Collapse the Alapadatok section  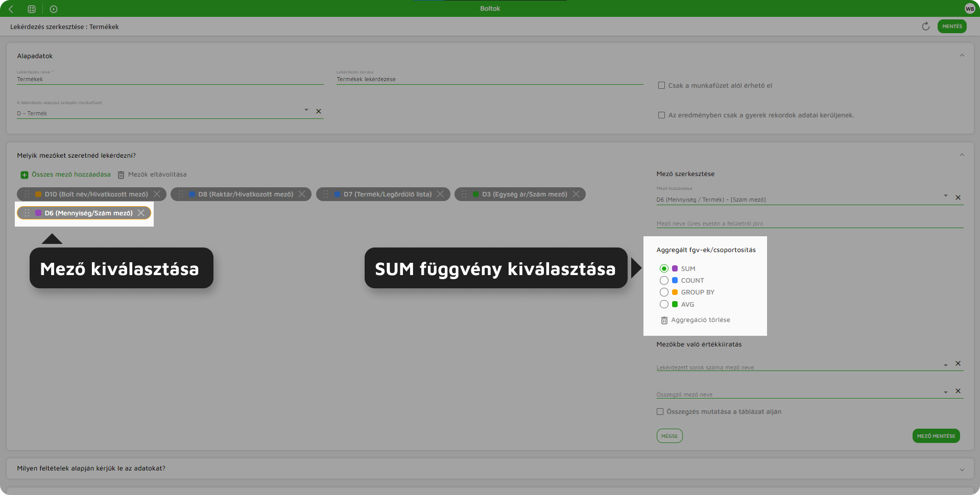coord(962,56)
